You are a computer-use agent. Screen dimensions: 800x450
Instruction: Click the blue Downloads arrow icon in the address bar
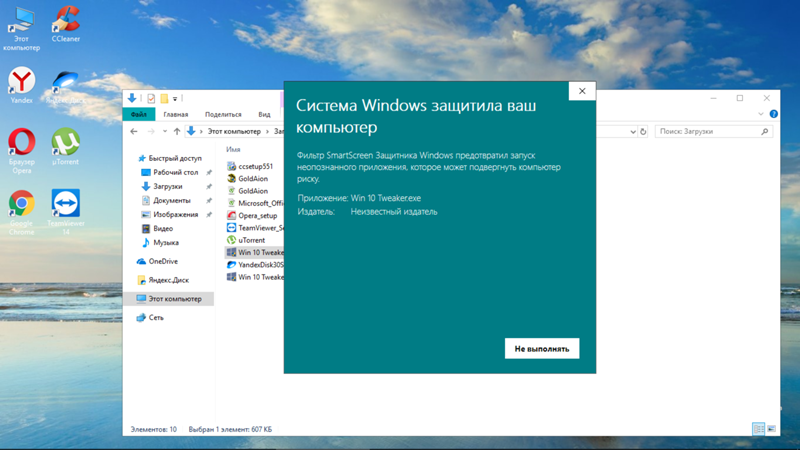pos(191,131)
